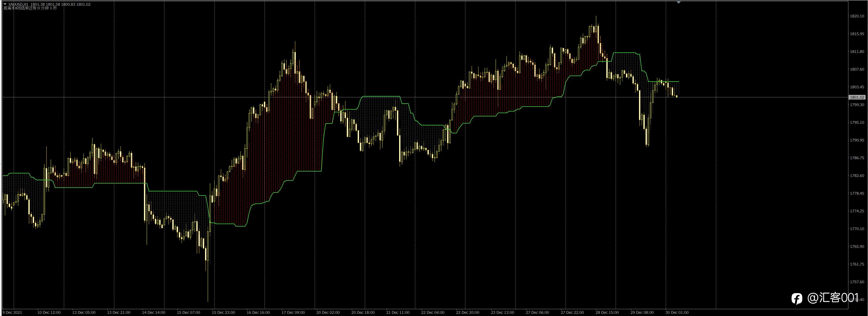Click the 21 Dec 11:00 time label
Viewport: 868px width, 316px height.
(x=398, y=313)
